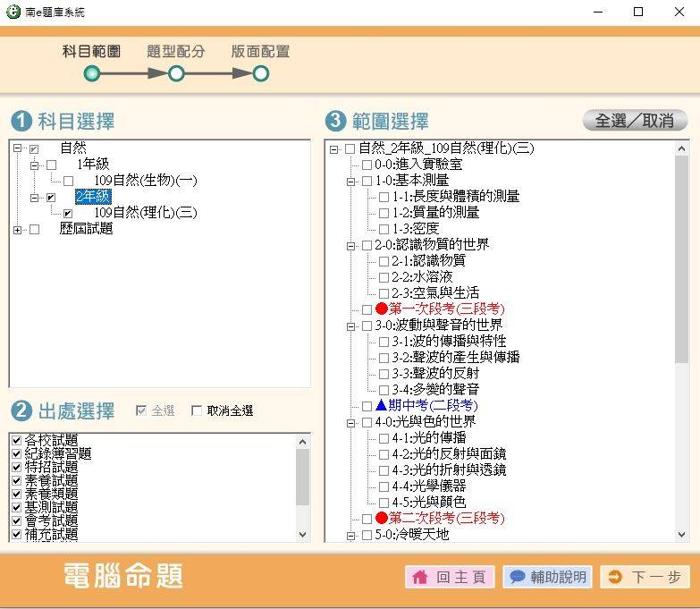Image resolution: width=700 pixels, height=609 pixels.
Task: Check 期中考(二段考) checkbox
Action: [x=367, y=406]
